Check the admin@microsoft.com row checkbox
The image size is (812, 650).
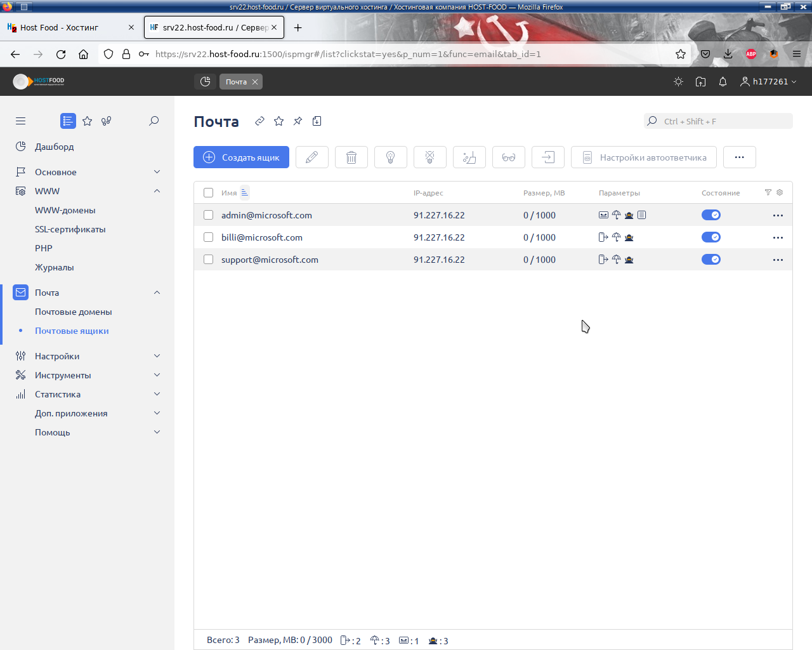click(208, 215)
